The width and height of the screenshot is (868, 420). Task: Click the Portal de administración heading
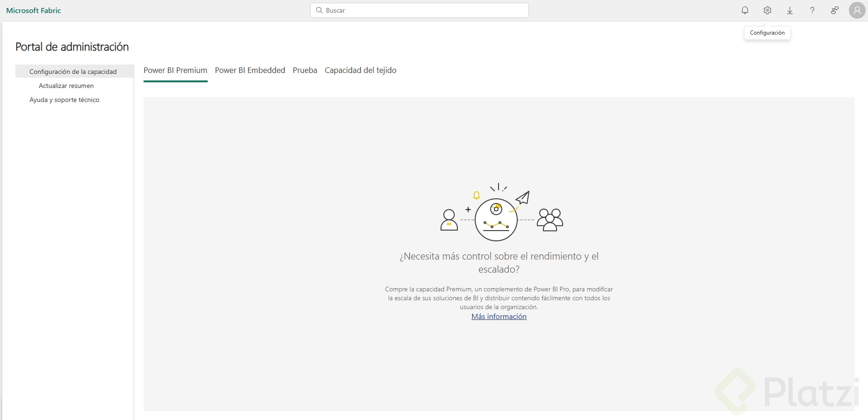pos(72,47)
